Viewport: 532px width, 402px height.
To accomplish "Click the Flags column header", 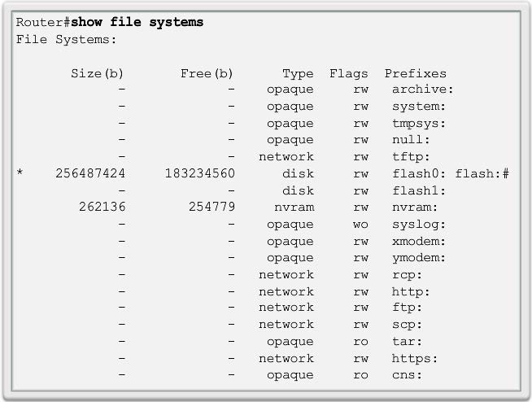I will (349, 73).
